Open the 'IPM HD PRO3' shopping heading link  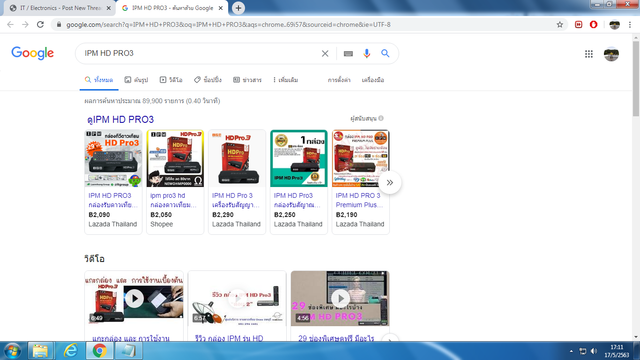[x=120, y=119]
